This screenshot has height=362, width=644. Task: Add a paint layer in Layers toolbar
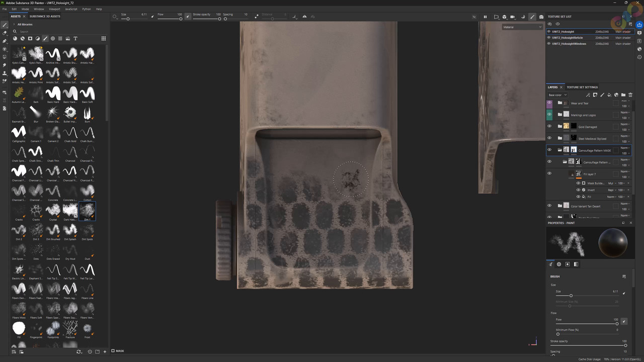tap(602, 95)
